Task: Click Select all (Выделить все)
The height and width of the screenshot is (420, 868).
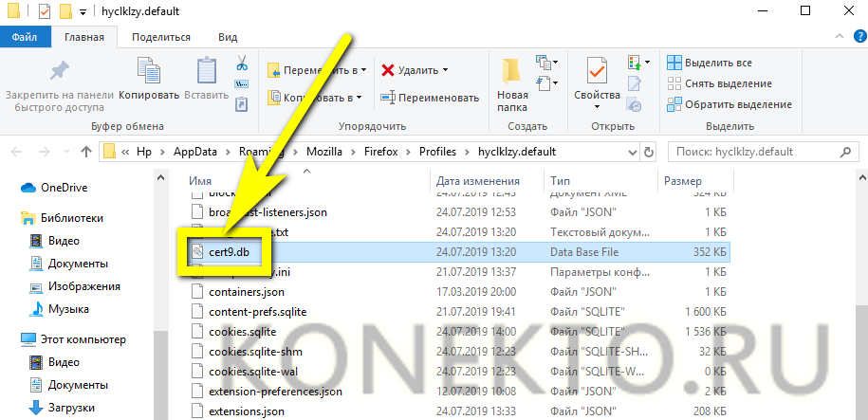Action: coord(710,63)
